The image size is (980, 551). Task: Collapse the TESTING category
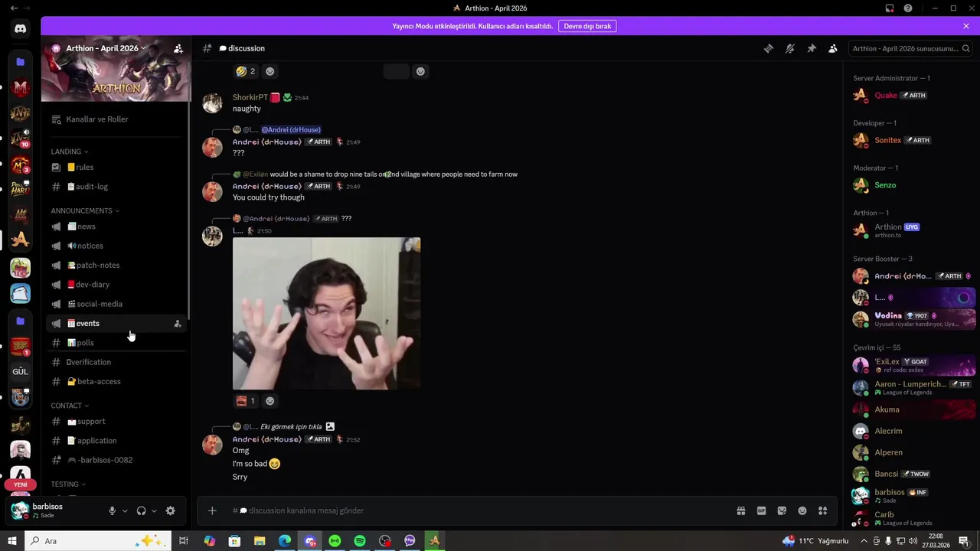coord(68,484)
